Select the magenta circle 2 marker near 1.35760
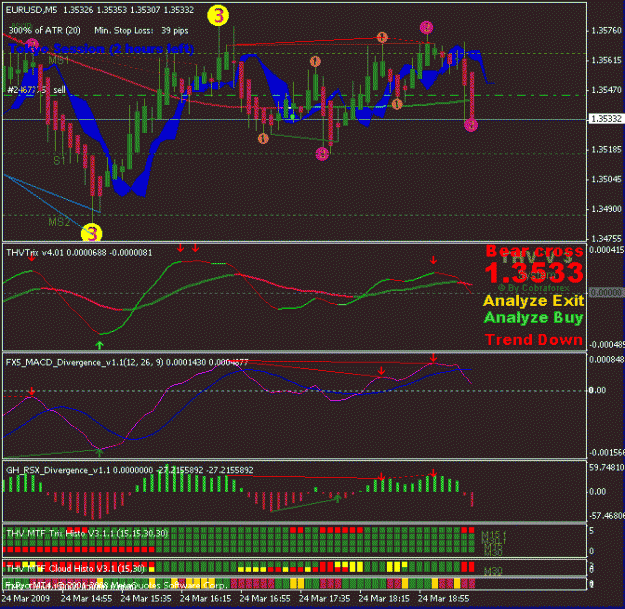 click(x=426, y=28)
